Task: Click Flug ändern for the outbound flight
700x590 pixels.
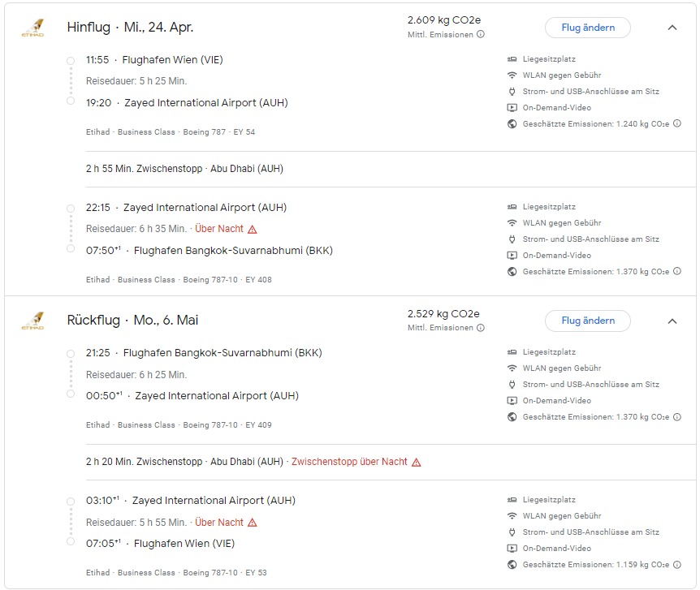Action: [587, 28]
